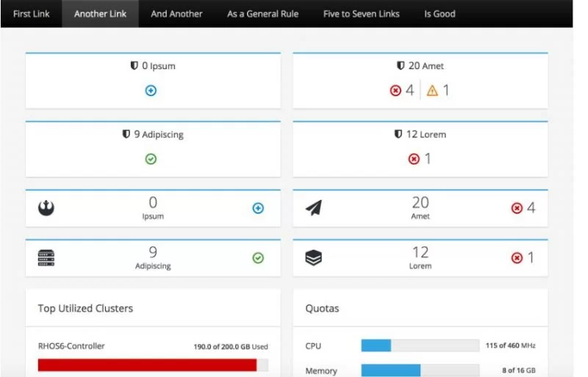Viewport: 588px width, 377px height.
Task: Click the rebel alliance icon beside Ipsum
Action: point(46,208)
